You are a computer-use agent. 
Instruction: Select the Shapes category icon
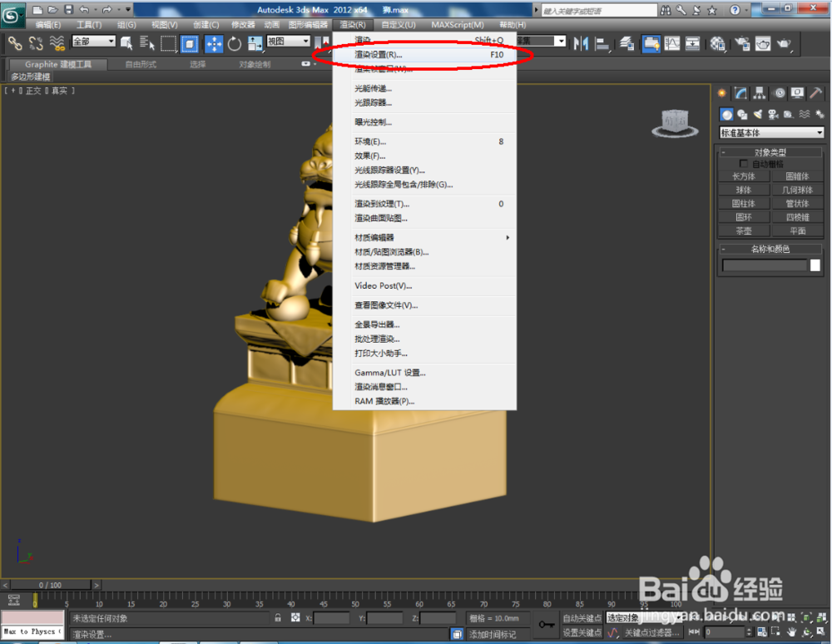(742, 114)
